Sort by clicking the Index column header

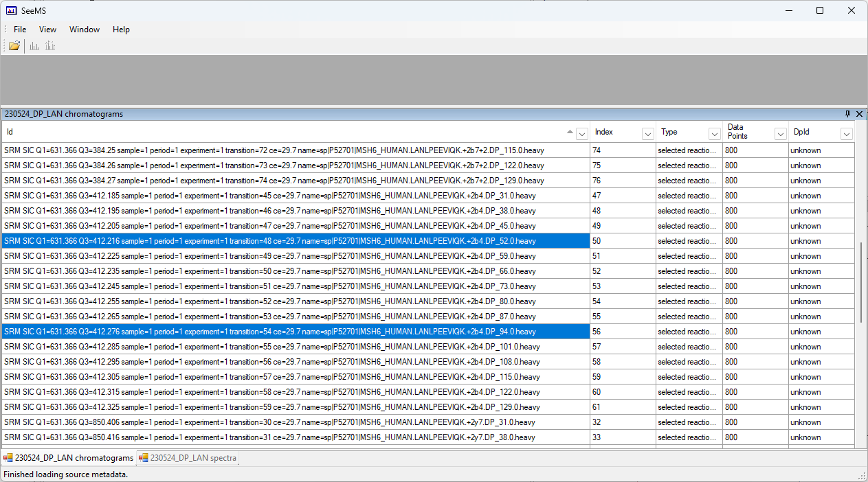click(612, 133)
